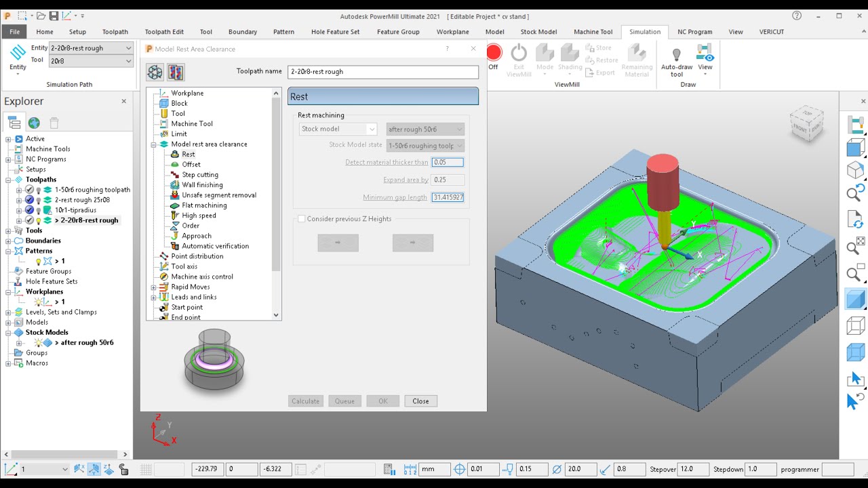Screen dimensions: 868x488
Task: Select Wall finishing in the dialog tree
Action: [202, 185]
